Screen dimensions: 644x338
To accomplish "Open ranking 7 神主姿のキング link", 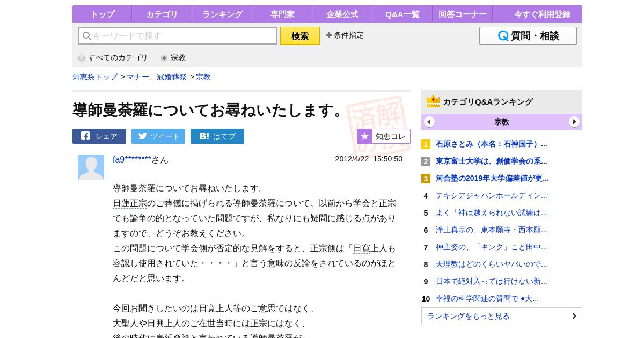I will (x=492, y=247).
